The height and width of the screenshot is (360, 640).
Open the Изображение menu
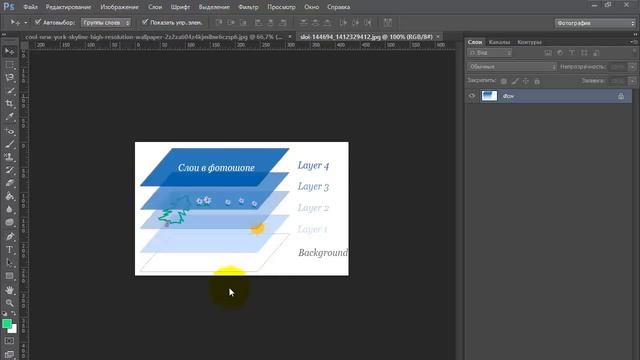click(x=120, y=7)
